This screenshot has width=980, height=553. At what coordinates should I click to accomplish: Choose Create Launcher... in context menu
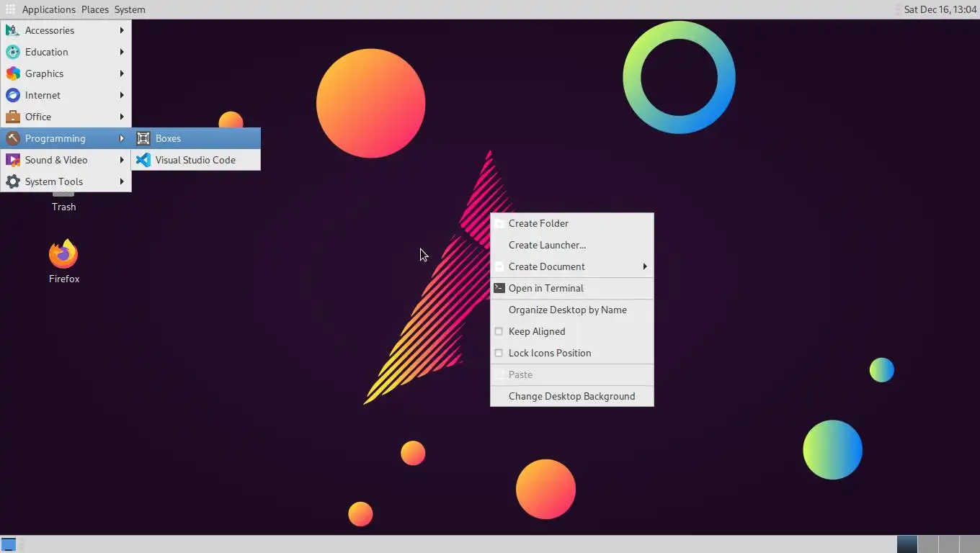(x=572, y=245)
